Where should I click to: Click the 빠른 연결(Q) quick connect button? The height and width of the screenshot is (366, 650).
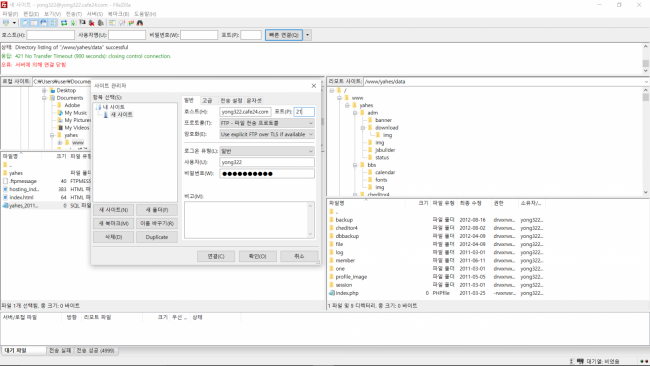284,35
